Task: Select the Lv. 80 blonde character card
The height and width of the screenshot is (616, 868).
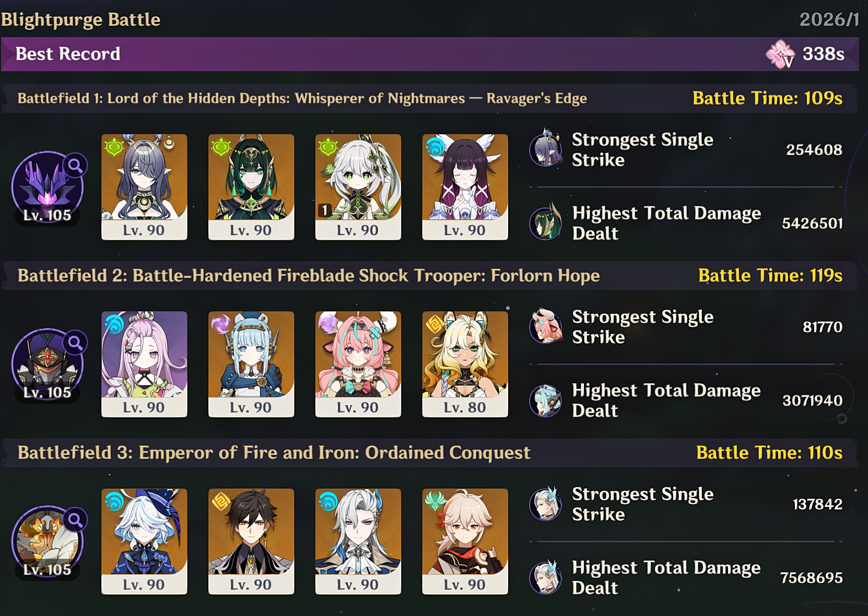Action: (465, 364)
